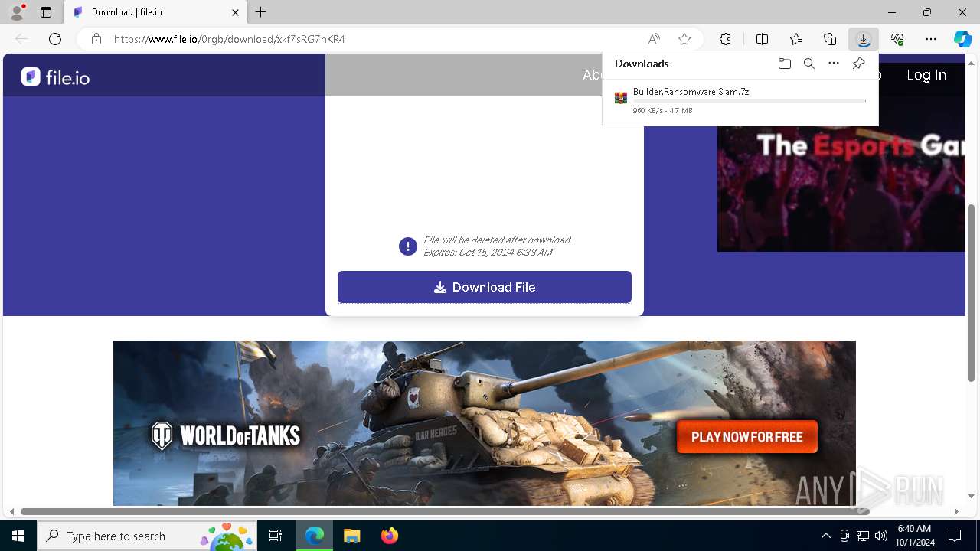980x551 pixels.
Task: Toggle Split screen view
Action: point(762,39)
